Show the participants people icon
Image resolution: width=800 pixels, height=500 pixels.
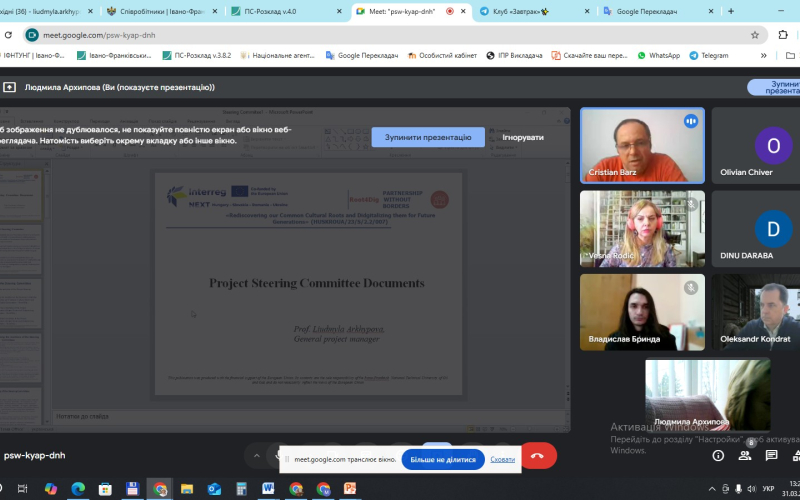pyautogui.click(x=745, y=456)
